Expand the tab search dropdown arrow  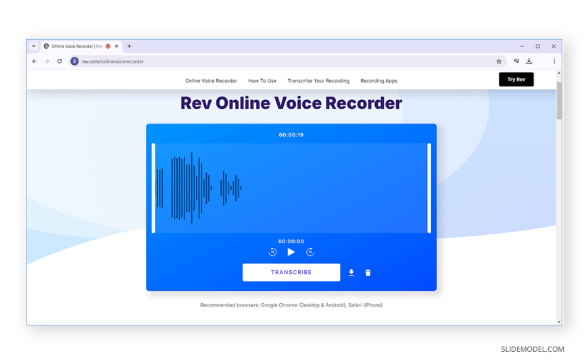point(34,47)
